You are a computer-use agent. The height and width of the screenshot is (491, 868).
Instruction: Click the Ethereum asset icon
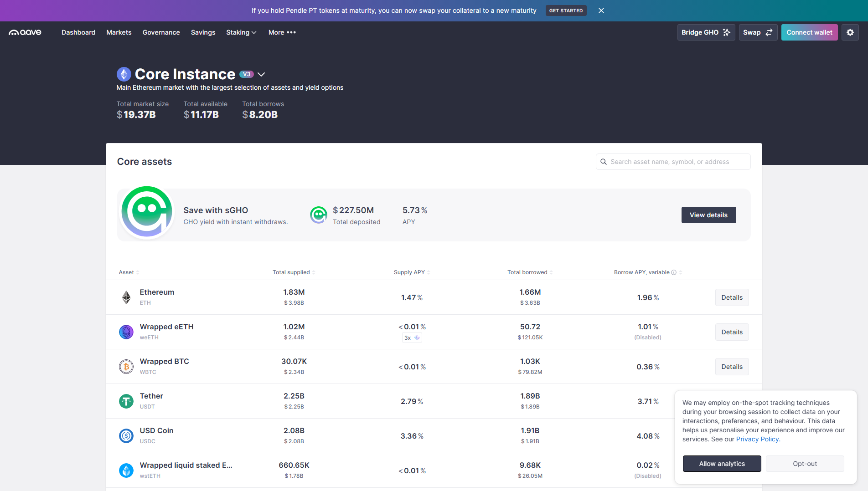126,297
